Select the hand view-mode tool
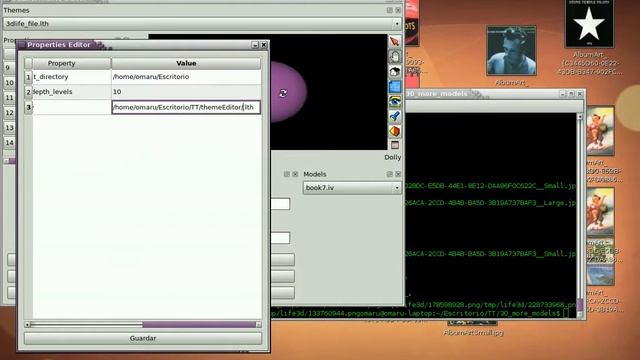640x360 pixels. 394,56
